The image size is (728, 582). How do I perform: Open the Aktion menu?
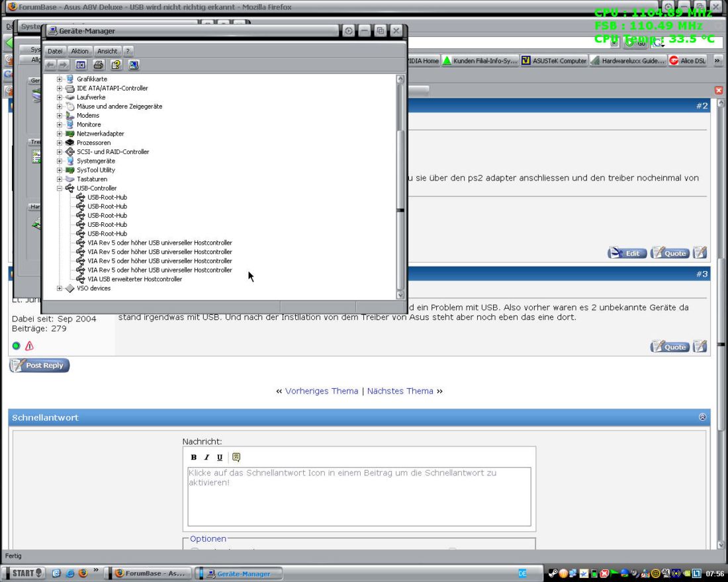79,51
